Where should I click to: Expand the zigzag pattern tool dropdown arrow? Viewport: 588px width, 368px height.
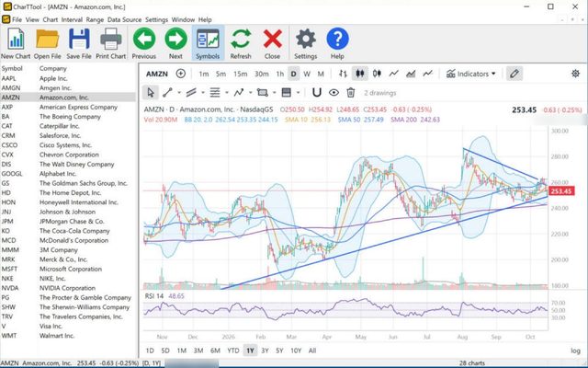pos(250,93)
